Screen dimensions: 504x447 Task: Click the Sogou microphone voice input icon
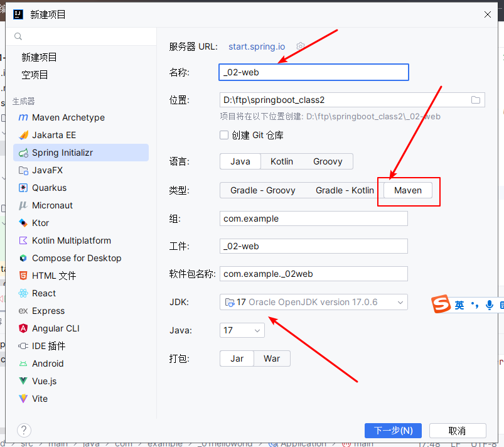tap(489, 304)
